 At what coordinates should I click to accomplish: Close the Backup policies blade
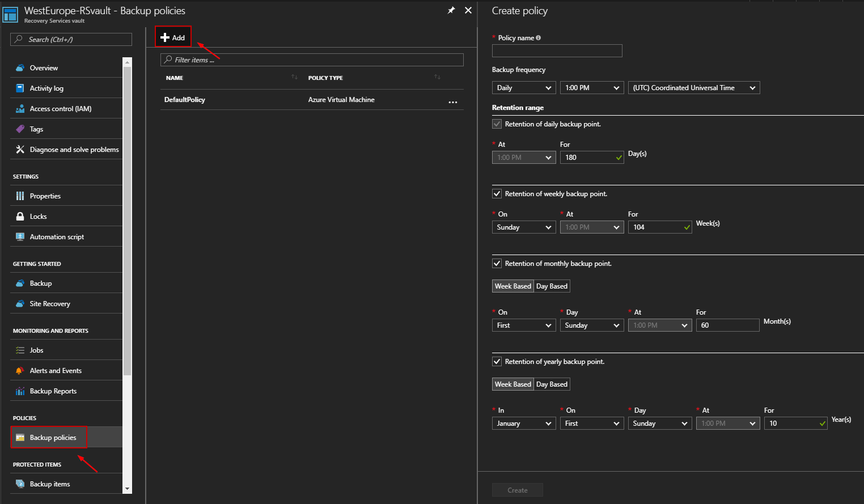[468, 10]
